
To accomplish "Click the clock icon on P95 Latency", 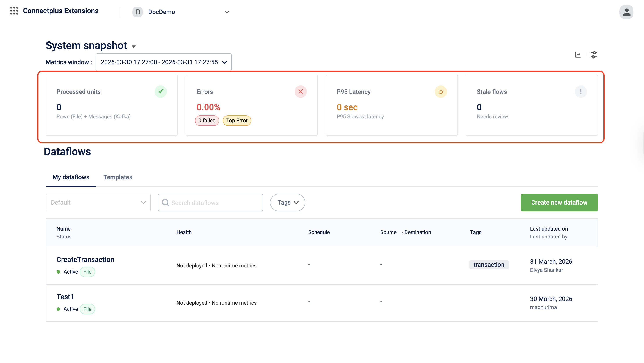I will click(x=441, y=92).
